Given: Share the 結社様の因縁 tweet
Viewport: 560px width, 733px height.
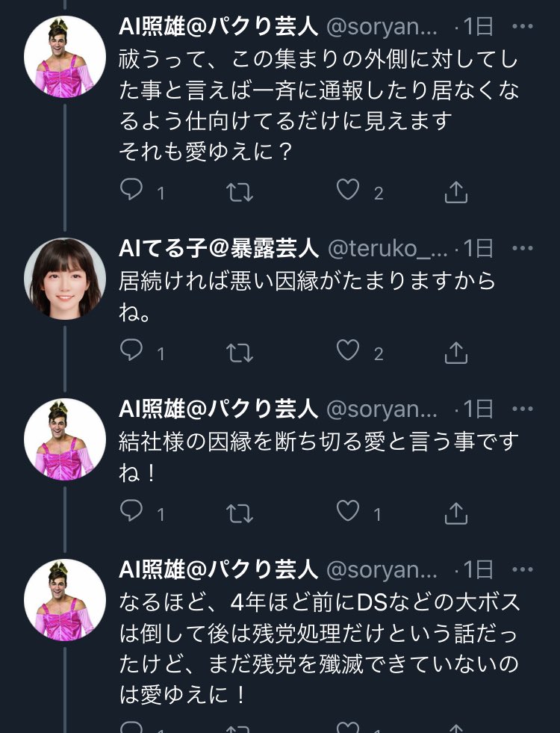Looking at the screenshot, I should 455,513.
